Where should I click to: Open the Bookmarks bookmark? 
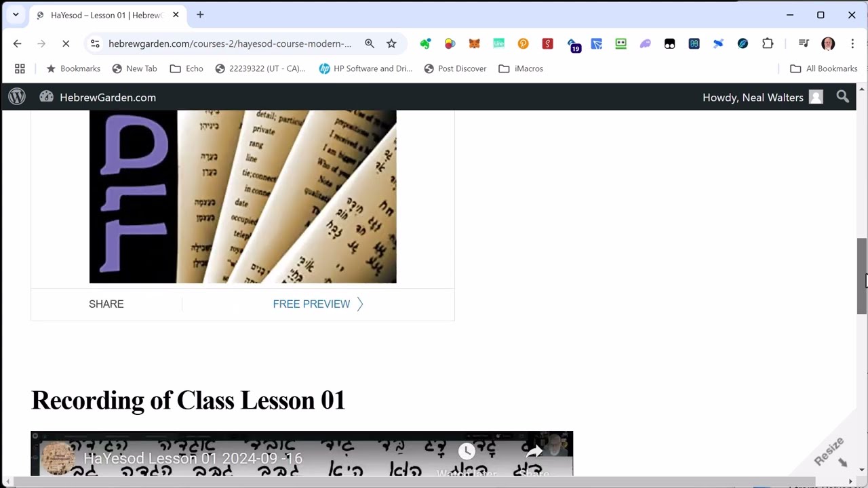(73, 68)
